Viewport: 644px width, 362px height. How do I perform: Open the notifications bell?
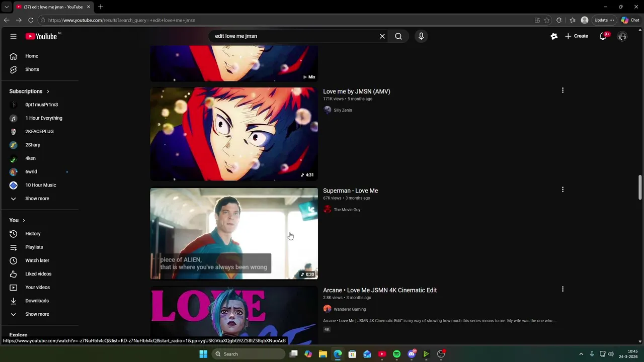click(x=603, y=36)
